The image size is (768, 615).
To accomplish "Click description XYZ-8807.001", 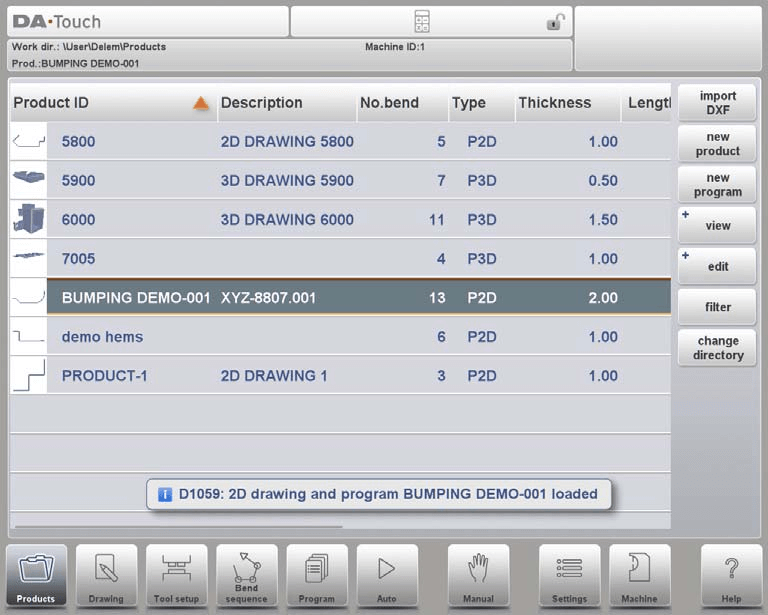I will point(268,298).
